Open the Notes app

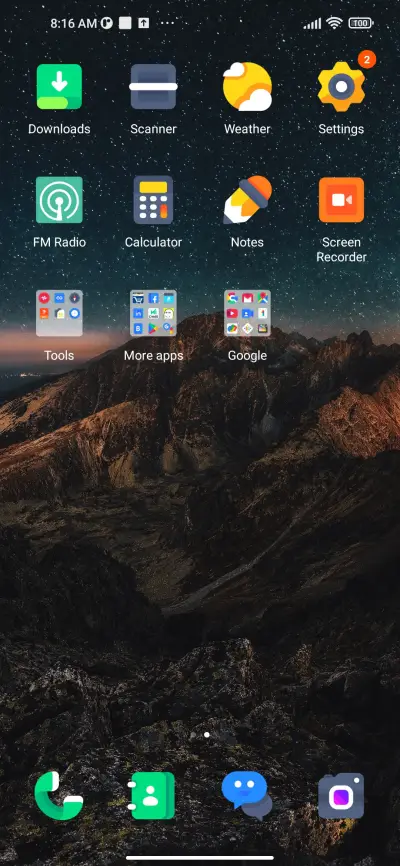coord(247,200)
